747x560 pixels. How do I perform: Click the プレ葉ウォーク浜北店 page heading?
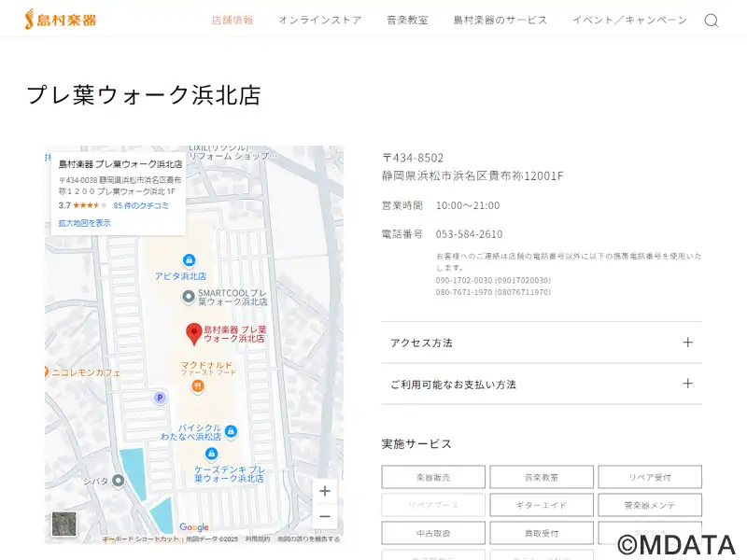click(144, 95)
